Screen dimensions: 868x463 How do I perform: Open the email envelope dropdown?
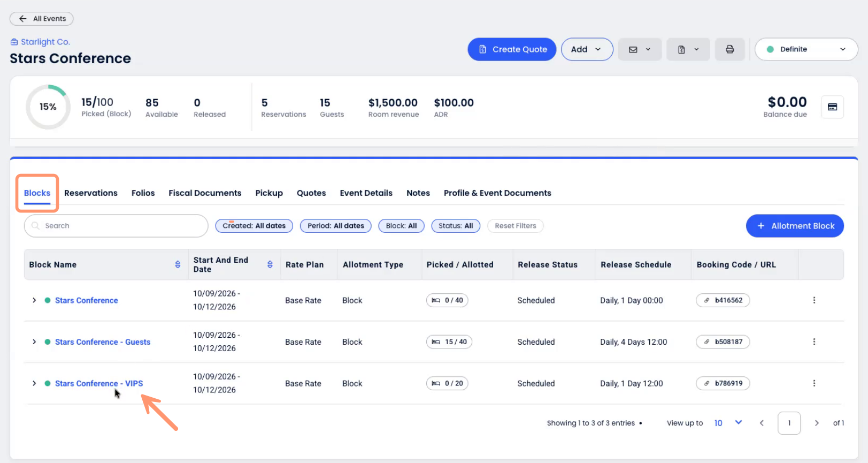640,49
